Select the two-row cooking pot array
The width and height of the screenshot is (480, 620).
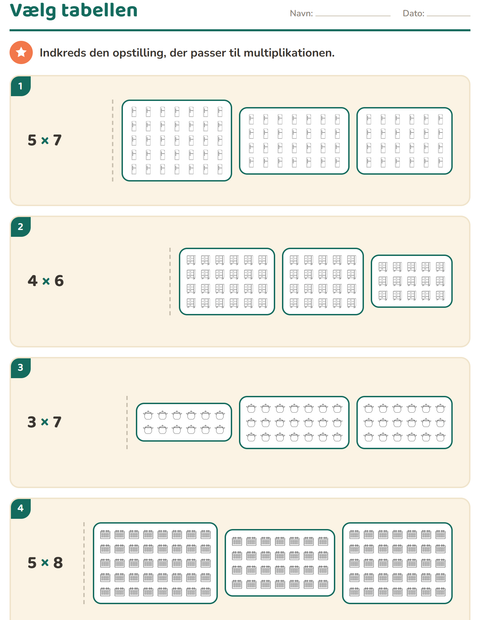[x=184, y=422]
